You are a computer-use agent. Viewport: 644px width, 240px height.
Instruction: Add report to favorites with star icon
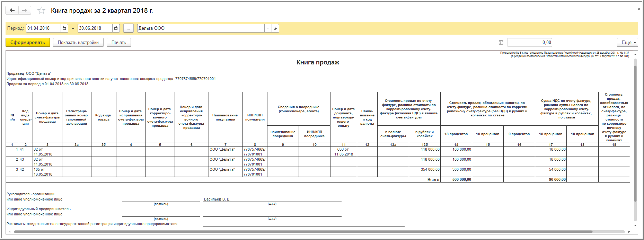point(42,11)
